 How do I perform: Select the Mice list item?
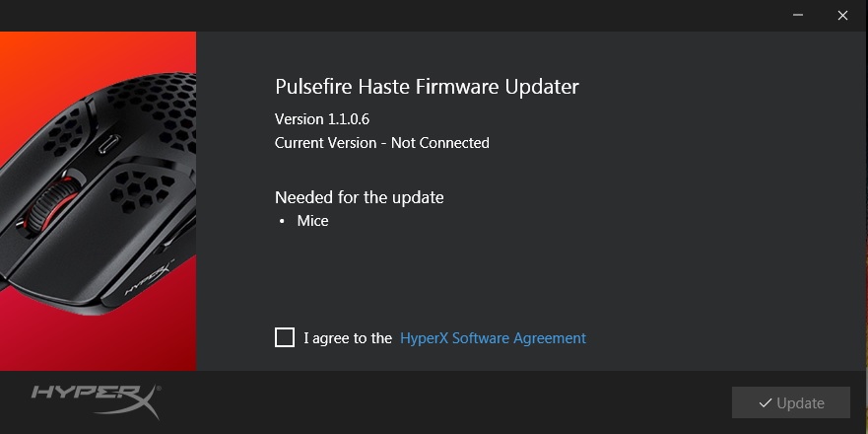coord(312,221)
